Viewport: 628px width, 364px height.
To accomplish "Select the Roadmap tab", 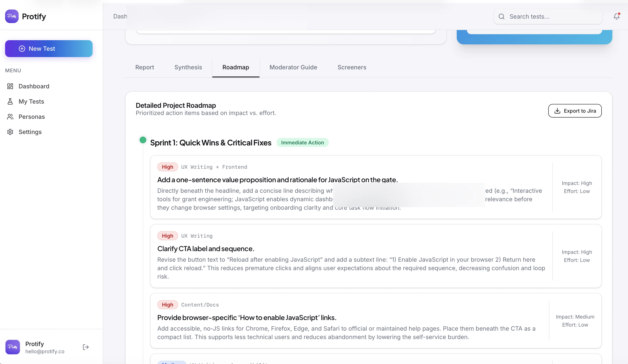I will [x=236, y=67].
